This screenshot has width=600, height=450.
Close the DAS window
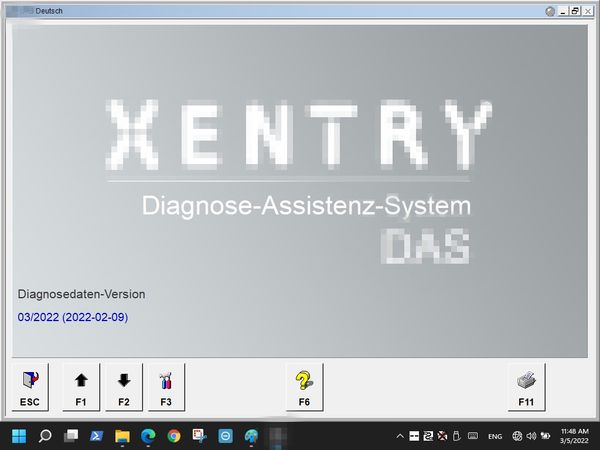588,11
